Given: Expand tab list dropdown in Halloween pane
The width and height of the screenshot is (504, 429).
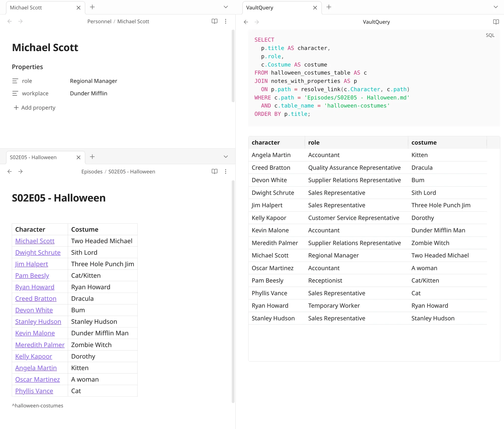Looking at the screenshot, I should [226, 157].
